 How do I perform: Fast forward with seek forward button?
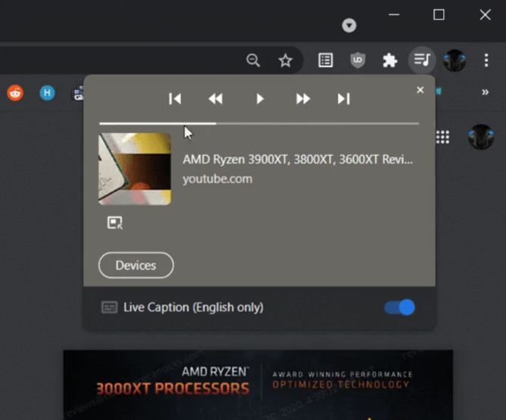tap(303, 98)
